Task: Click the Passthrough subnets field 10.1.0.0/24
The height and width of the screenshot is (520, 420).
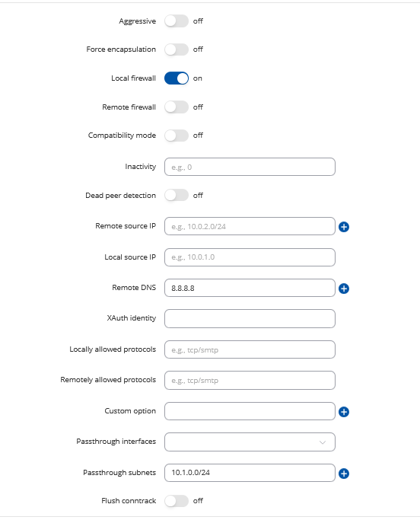Action: click(x=250, y=473)
